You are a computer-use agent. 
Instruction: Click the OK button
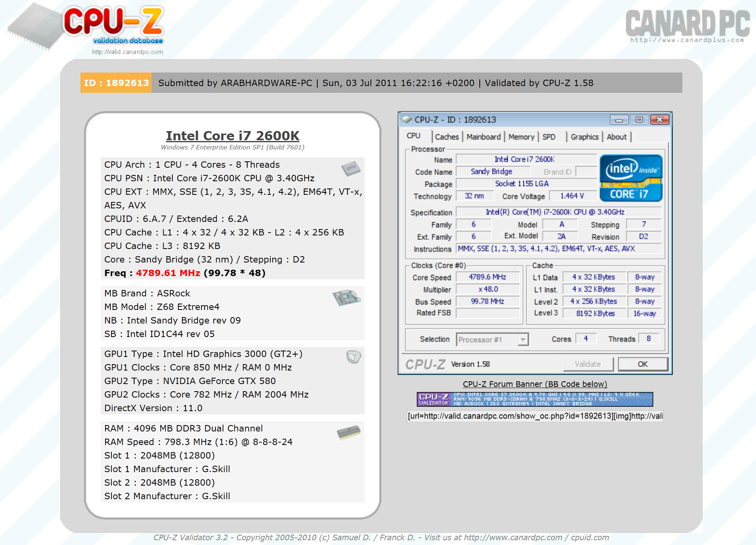coord(643,364)
